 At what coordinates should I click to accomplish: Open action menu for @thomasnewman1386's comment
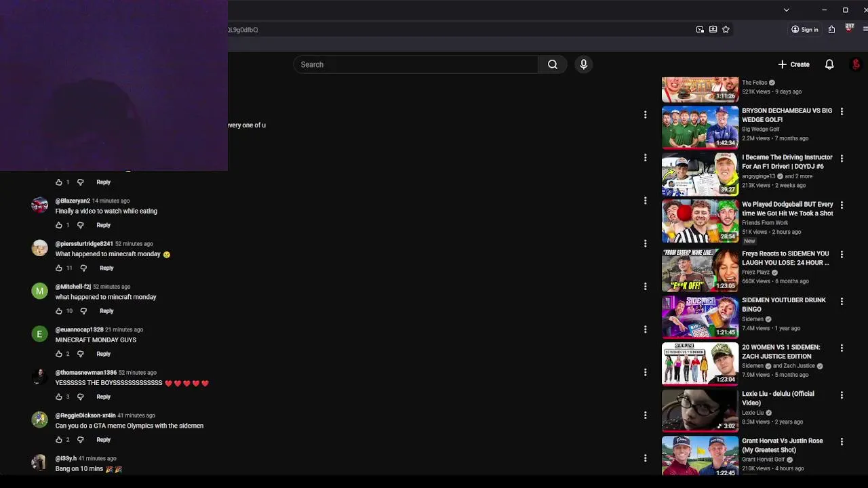645,372
